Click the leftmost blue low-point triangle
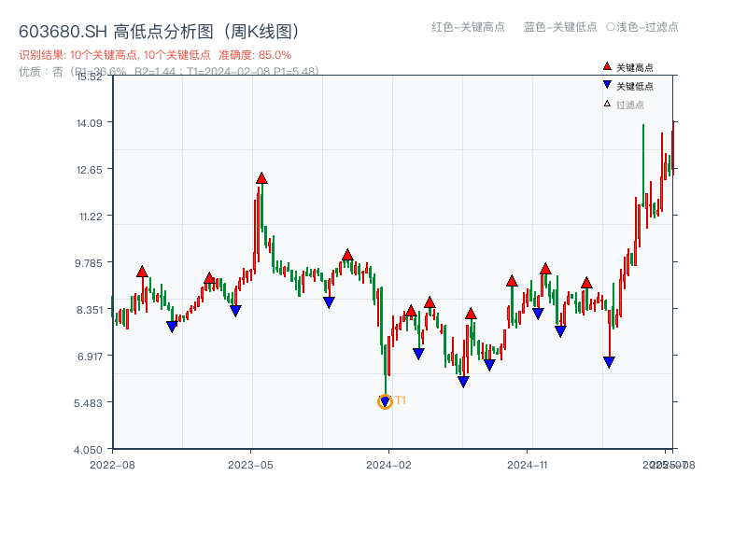The image size is (747, 560). 172,327
